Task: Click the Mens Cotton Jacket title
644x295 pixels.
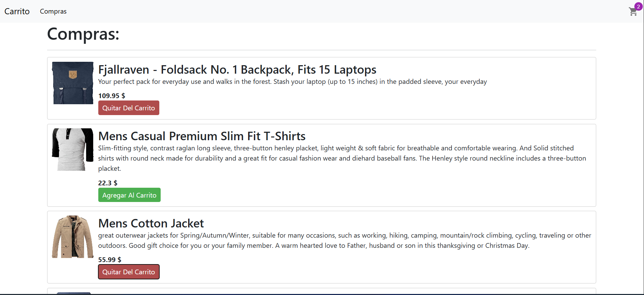Action: (x=151, y=223)
